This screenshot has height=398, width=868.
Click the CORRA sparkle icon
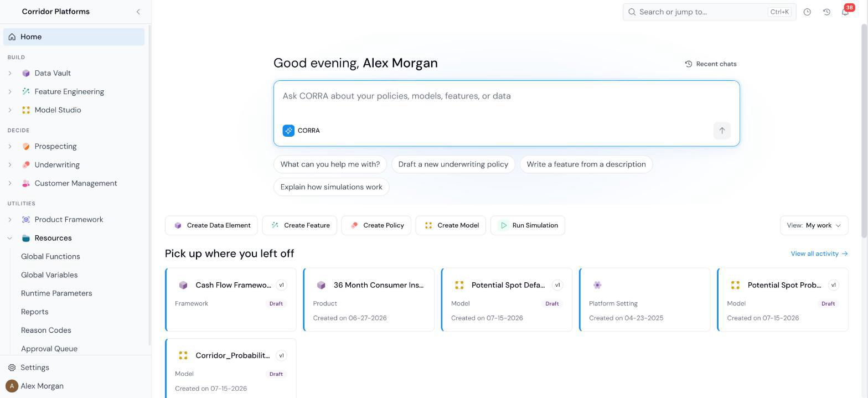coord(288,131)
